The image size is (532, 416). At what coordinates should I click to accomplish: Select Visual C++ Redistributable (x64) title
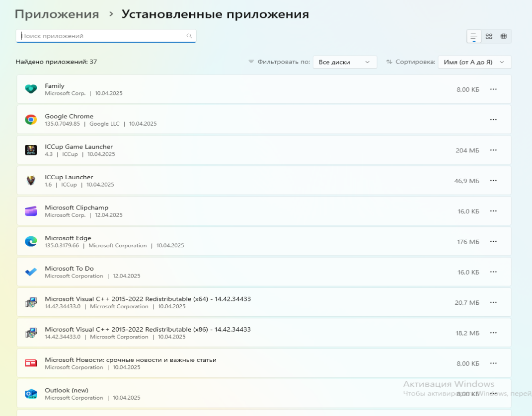pos(148,299)
